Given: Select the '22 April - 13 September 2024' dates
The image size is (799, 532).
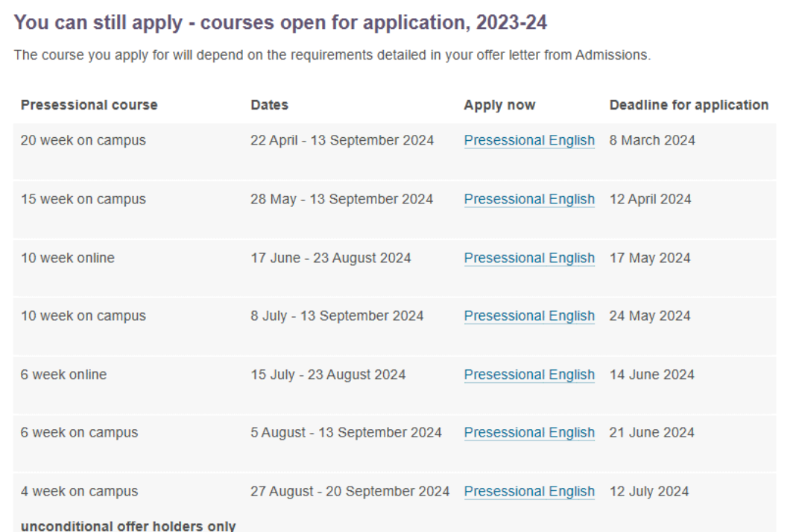Looking at the screenshot, I should coord(342,140).
